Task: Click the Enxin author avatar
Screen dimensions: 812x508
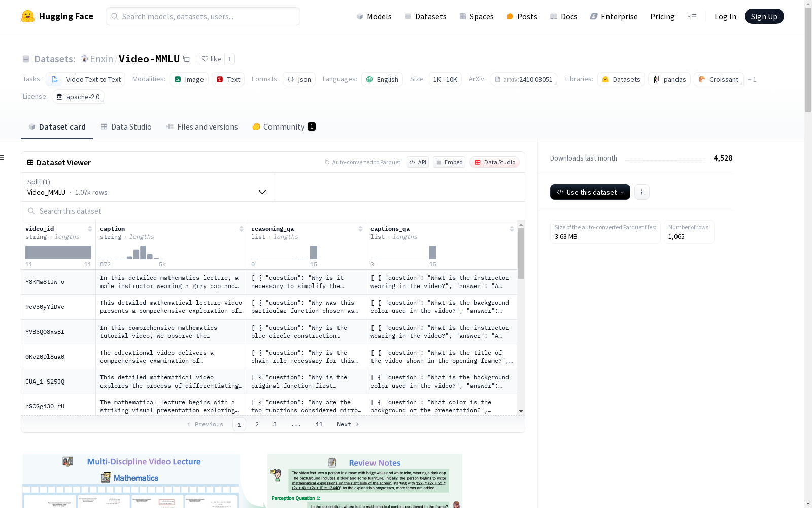Action: [84, 59]
